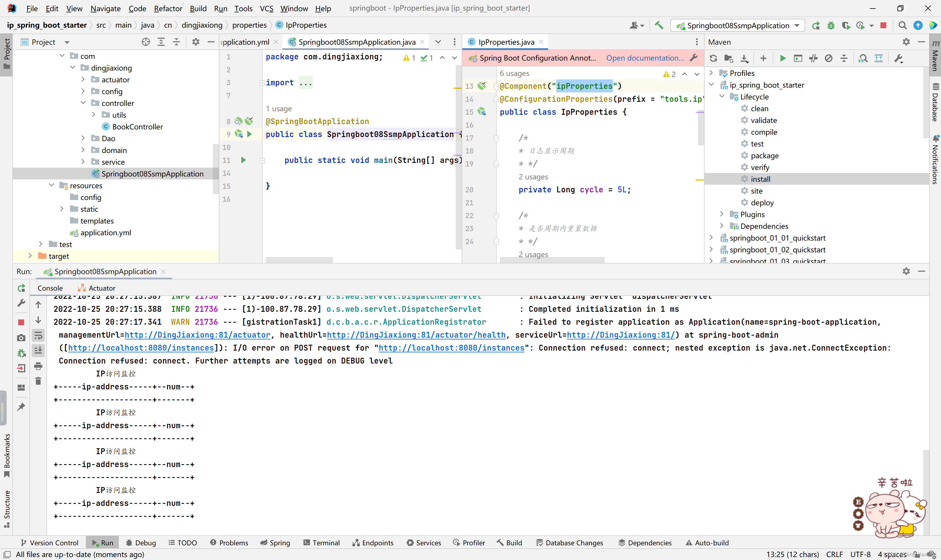
Task: Open Search Everywhere magnifier icon
Action: click(x=902, y=25)
